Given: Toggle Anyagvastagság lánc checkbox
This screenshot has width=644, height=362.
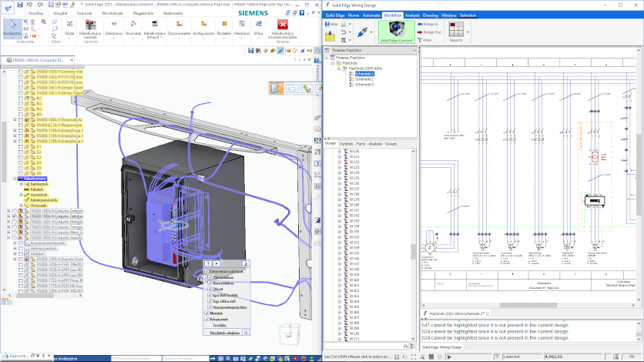Looking at the screenshot, I should click(x=210, y=307).
